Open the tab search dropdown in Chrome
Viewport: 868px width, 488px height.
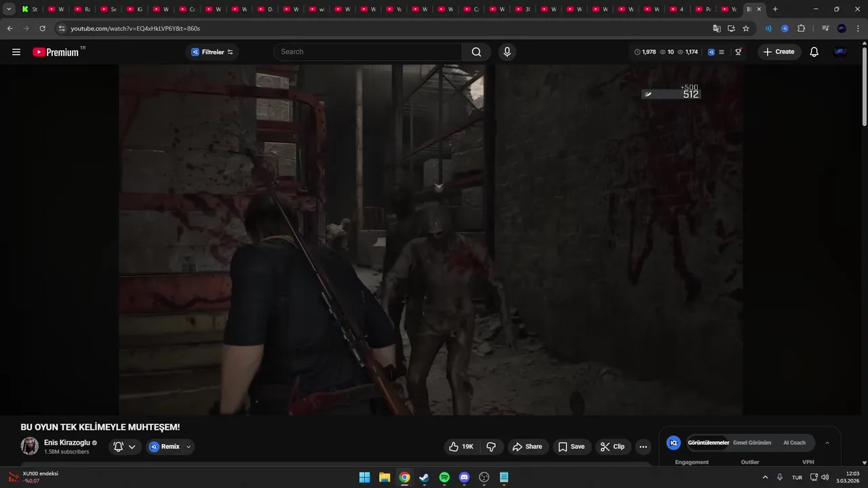pos(9,9)
